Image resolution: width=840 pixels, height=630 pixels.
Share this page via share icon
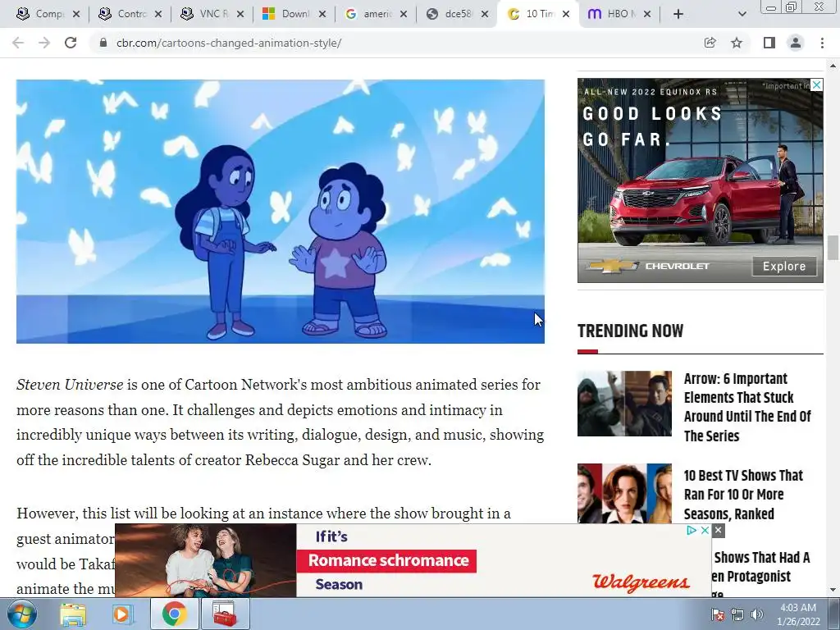[x=710, y=43]
